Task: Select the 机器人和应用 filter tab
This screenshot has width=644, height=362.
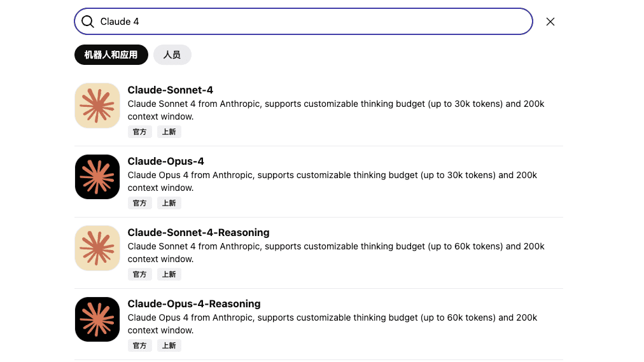Action: click(111, 55)
